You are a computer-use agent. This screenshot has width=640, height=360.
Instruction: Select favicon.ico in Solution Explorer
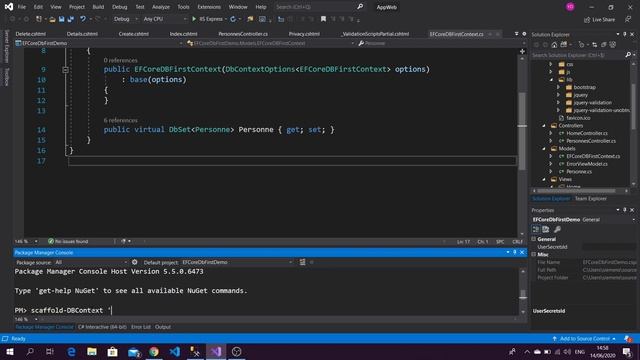click(578, 118)
